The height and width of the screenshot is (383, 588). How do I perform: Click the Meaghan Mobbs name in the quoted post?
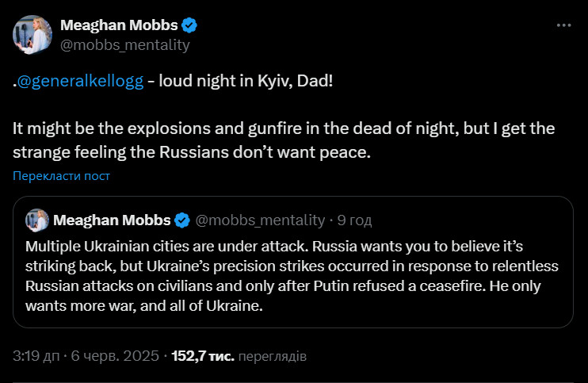coord(112,220)
